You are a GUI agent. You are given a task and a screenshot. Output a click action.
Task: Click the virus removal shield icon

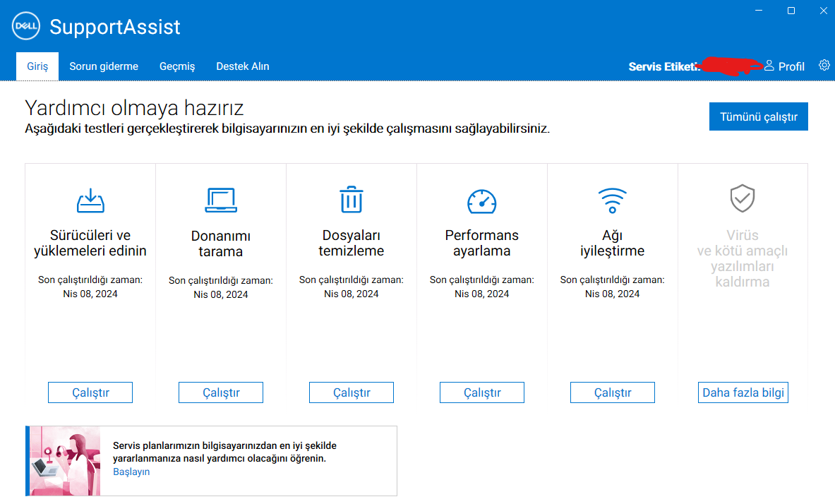tap(743, 200)
